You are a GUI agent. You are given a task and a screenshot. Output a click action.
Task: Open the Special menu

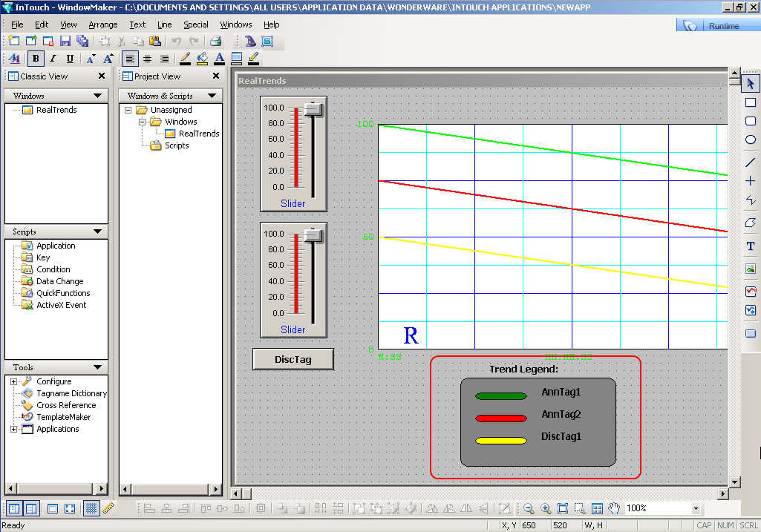click(x=195, y=24)
